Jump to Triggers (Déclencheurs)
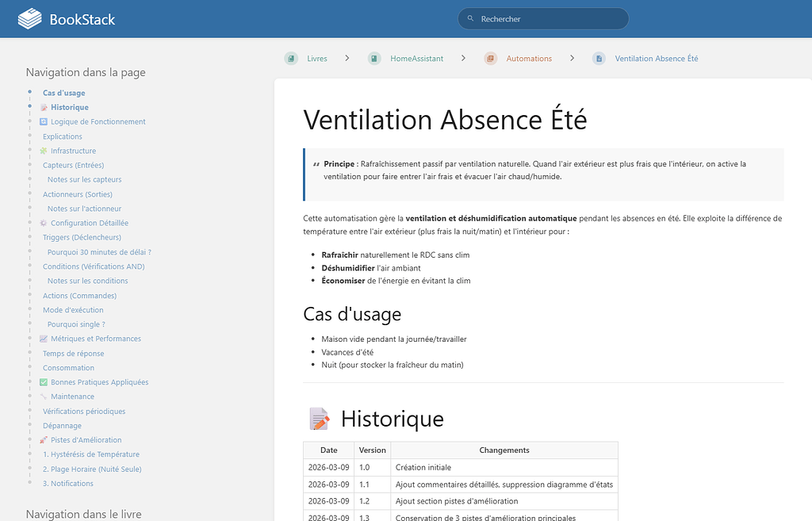 (x=82, y=237)
